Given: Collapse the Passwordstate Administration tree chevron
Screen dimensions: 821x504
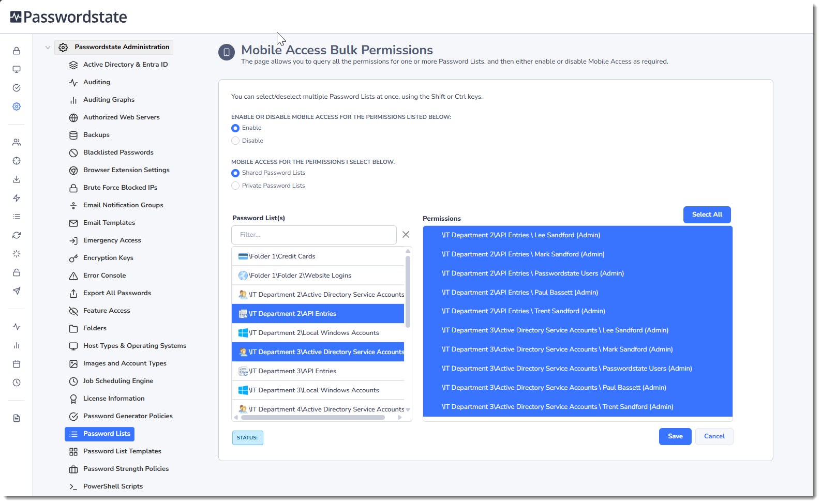Looking at the screenshot, I should pos(48,48).
